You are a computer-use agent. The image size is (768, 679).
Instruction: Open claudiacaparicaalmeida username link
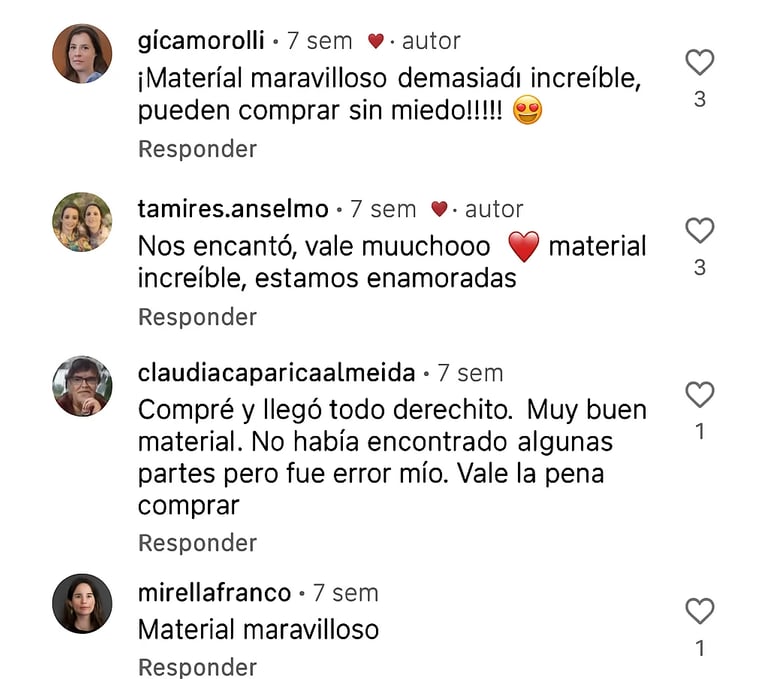[x=276, y=373]
